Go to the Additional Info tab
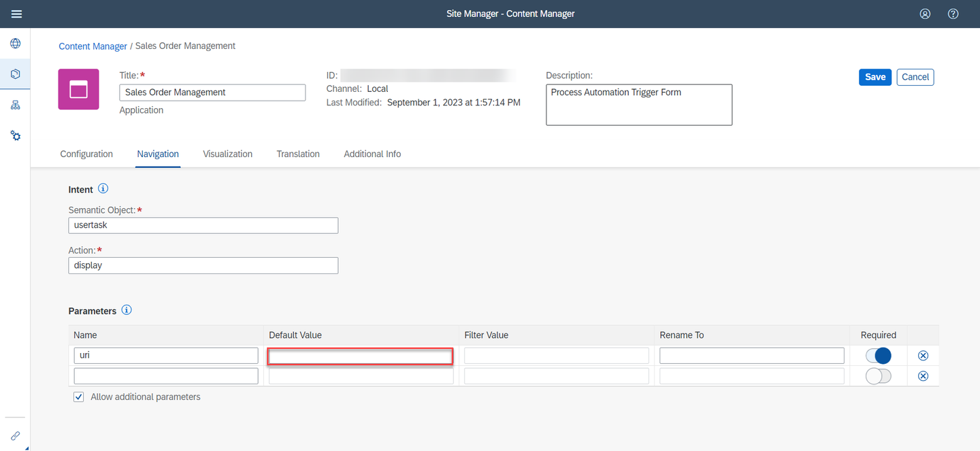Viewport: 980px width, 451px height. pos(372,154)
